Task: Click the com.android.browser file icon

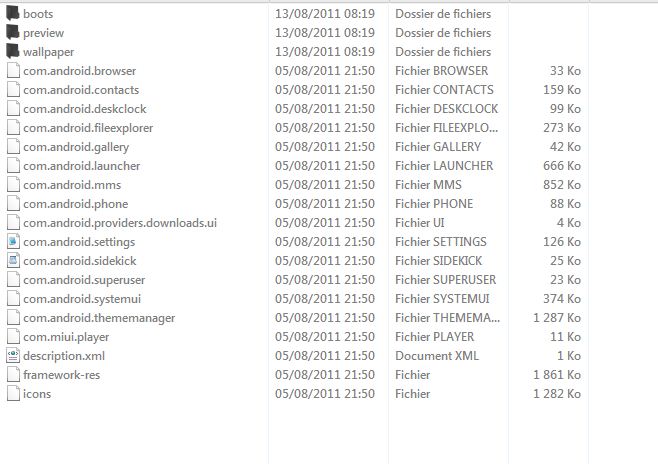Action: [13, 70]
